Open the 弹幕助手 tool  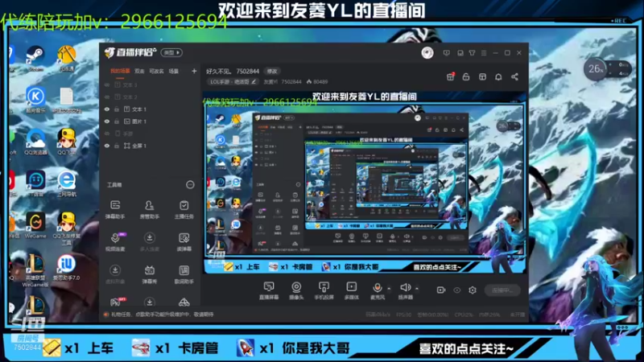pyautogui.click(x=115, y=209)
